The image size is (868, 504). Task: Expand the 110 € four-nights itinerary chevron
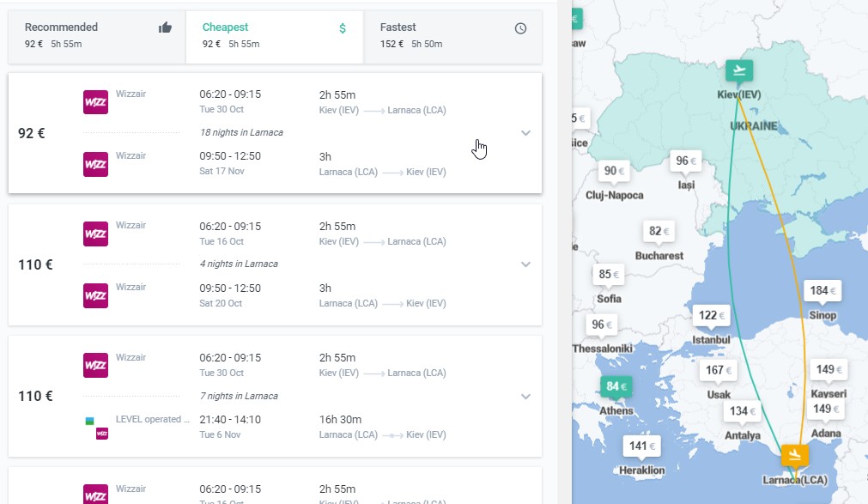pos(526,264)
